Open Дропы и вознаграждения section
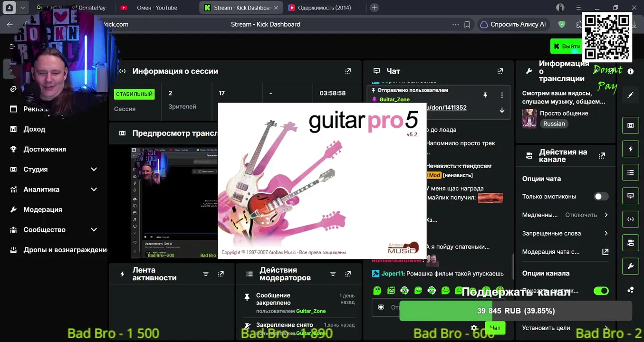 point(66,250)
